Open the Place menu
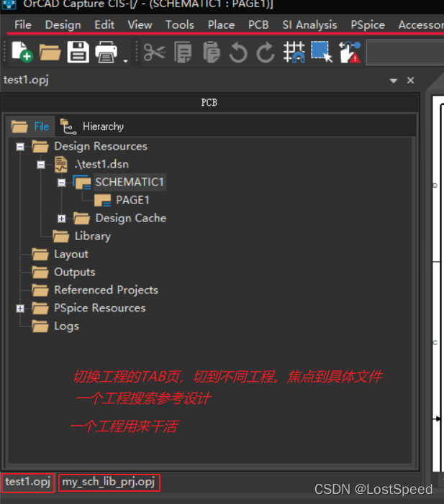The image size is (444, 504). 221,24
